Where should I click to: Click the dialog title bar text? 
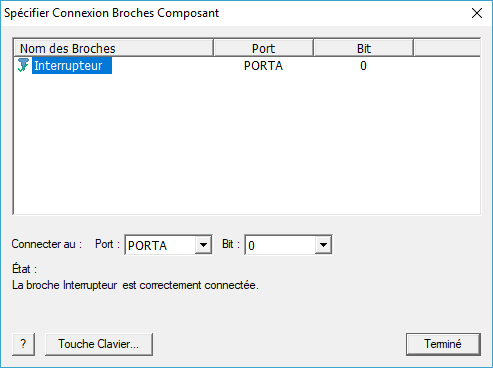pyautogui.click(x=111, y=13)
